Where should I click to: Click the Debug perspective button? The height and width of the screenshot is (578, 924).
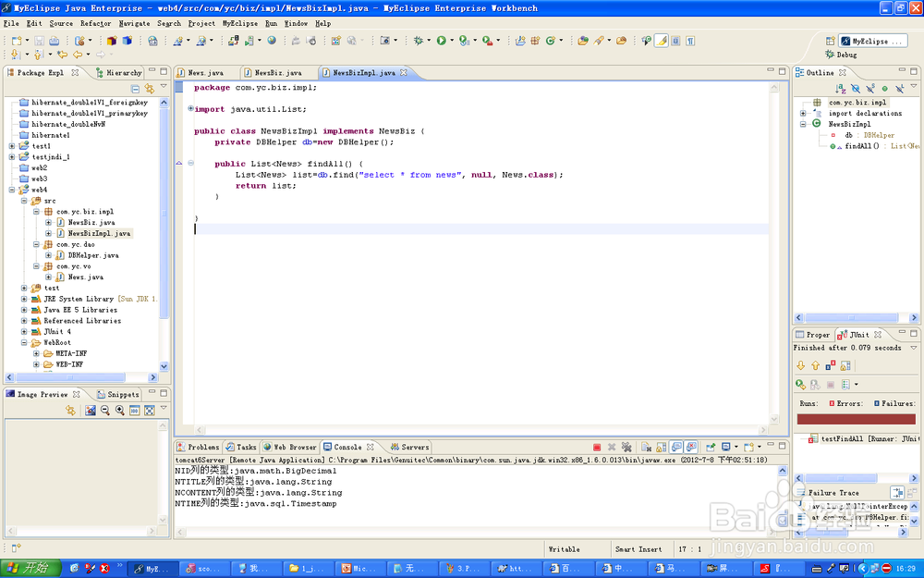(841, 55)
